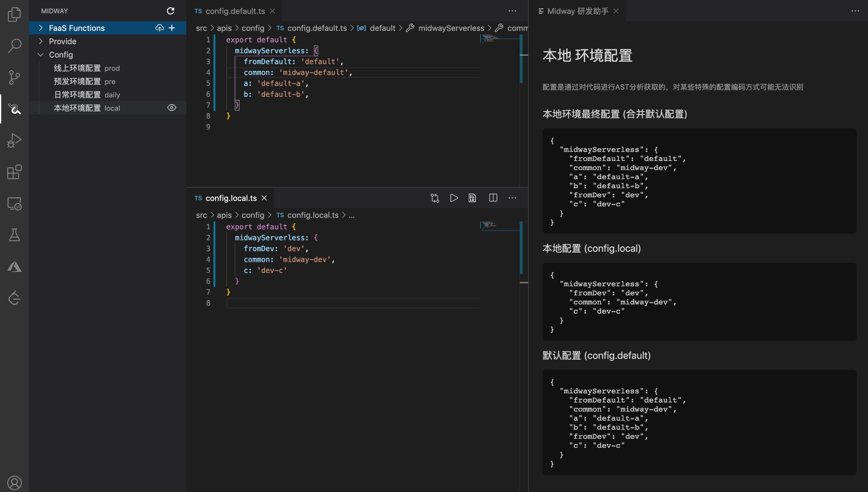Open the Run and Debug view

point(14,140)
